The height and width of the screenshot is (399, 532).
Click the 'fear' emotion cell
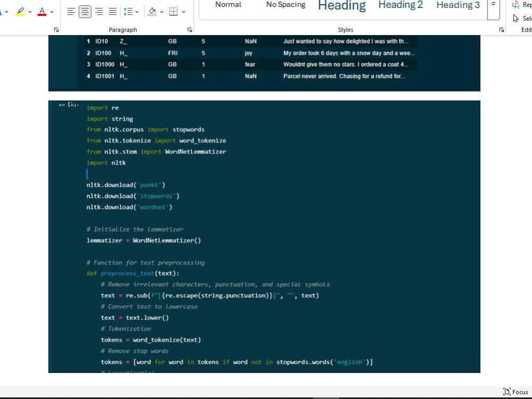tap(250, 64)
